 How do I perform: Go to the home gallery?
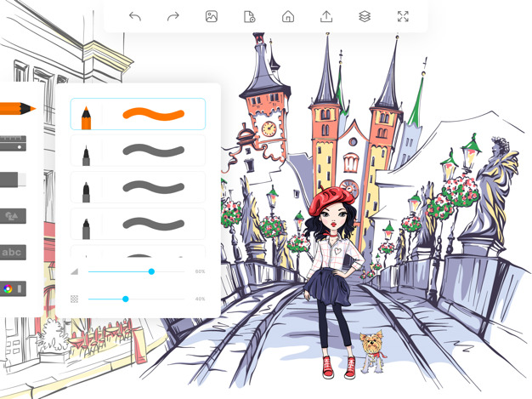coord(288,17)
